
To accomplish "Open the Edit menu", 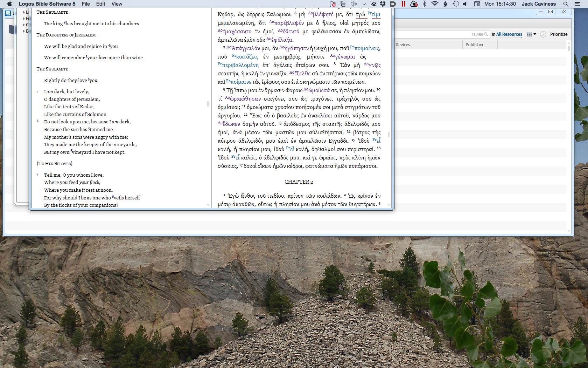I will point(101,4).
